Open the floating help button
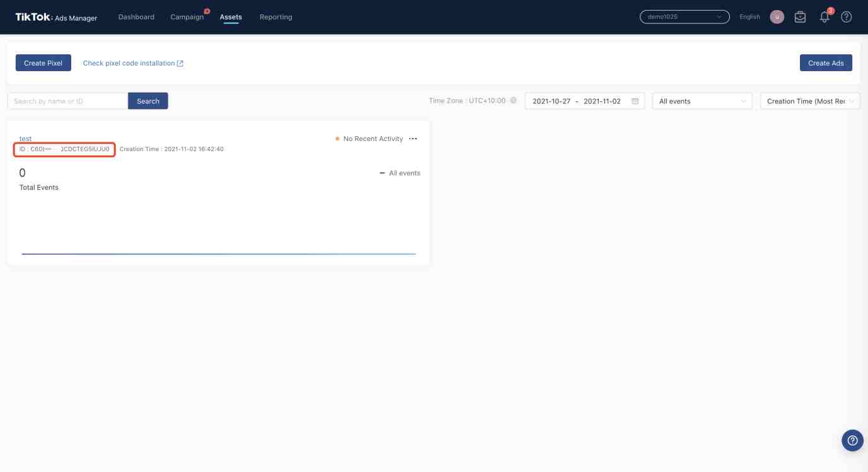 click(x=852, y=440)
